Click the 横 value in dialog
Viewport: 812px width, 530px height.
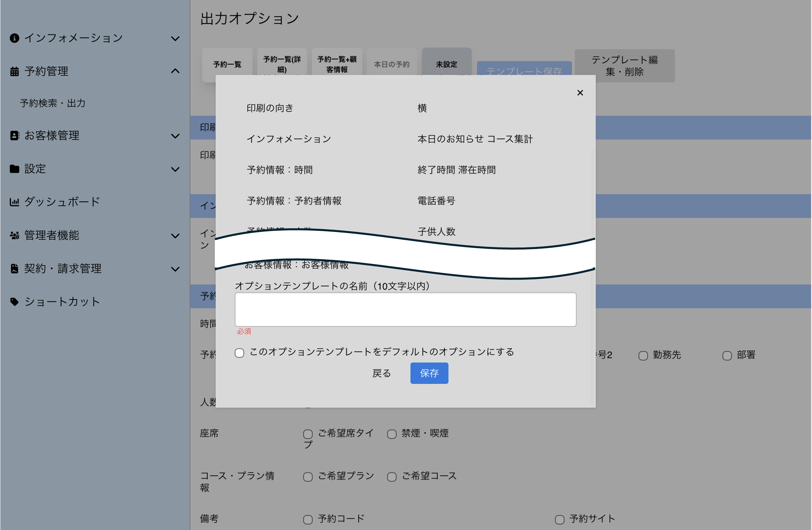point(422,108)
